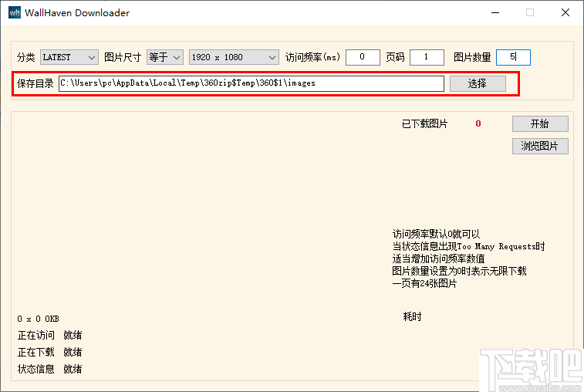Click 就绪 next to 正在访问

(x=73, y=336)
